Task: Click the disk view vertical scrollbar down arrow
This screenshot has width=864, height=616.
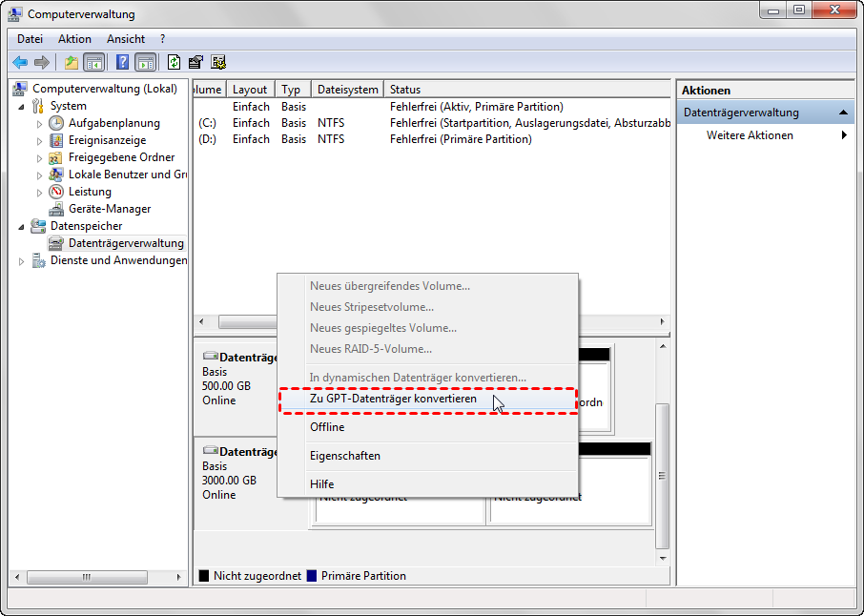Action: [663, 559]
